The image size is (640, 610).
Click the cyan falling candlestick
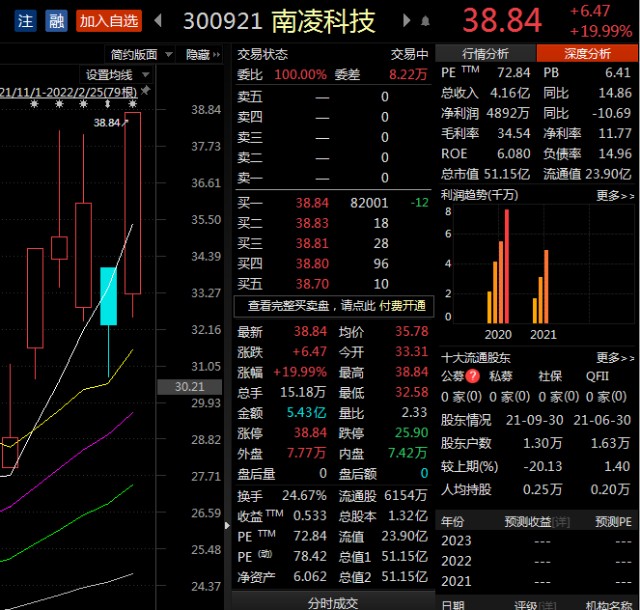click(x=108, y=296)
